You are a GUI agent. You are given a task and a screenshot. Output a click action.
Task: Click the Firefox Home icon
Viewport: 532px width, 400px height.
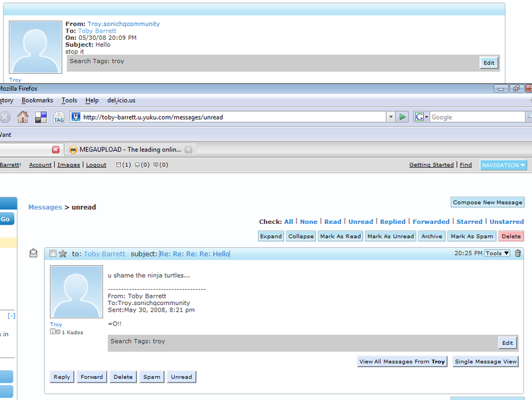coord(23,118)
